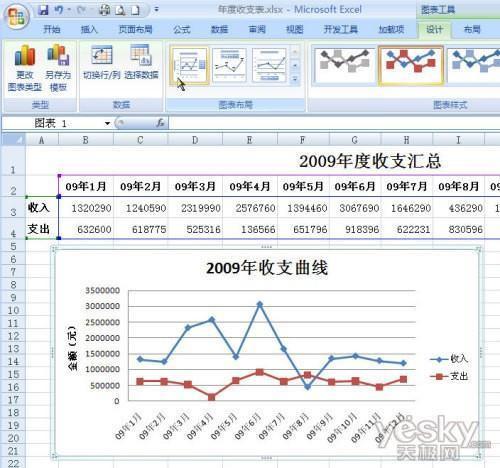500x468 pixels.
Task: Click the Office button logo
Action: click(x=16, y=16)
